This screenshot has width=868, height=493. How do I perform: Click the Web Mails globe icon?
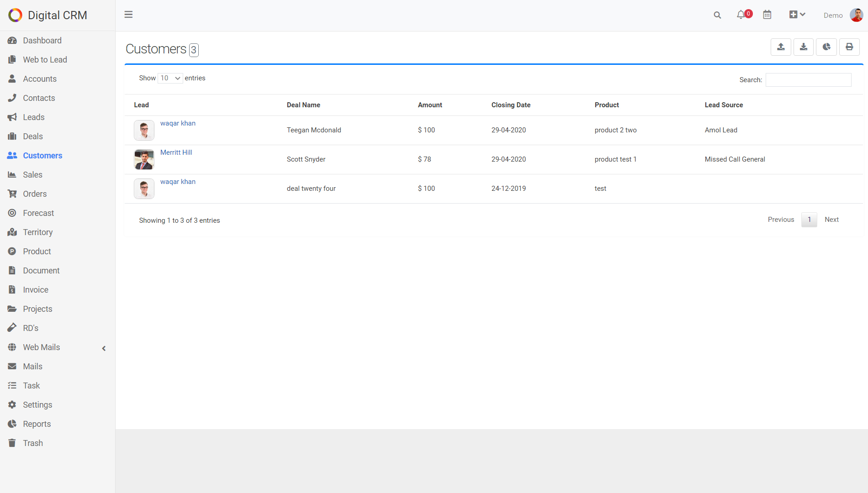coord(12,347)
